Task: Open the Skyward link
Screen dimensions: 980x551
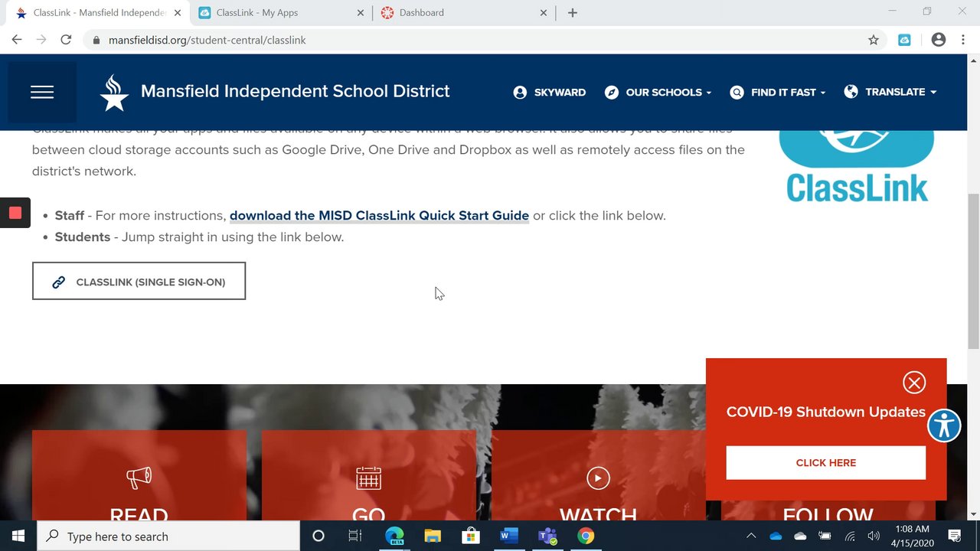Action: click(x=549, y=92)
